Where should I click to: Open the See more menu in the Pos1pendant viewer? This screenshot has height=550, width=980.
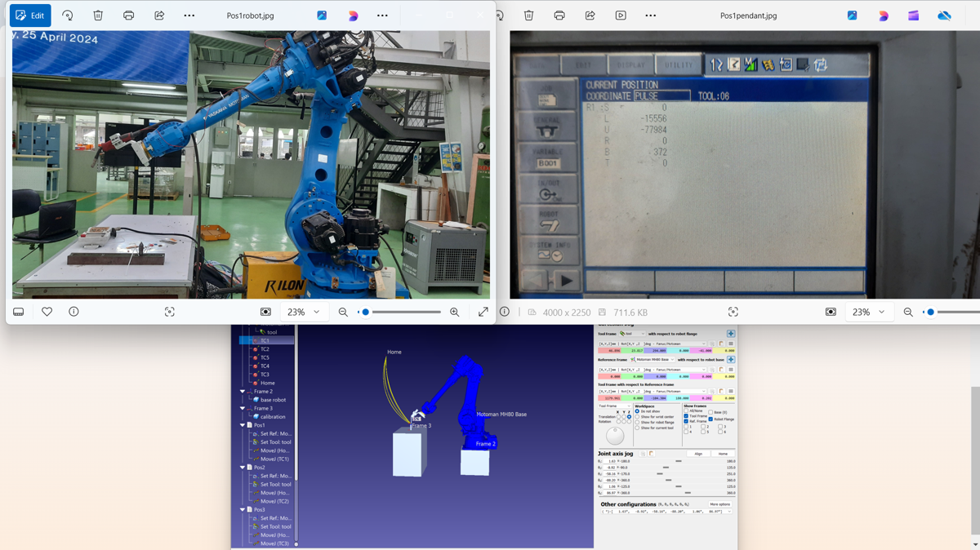[x=650, y=16]
